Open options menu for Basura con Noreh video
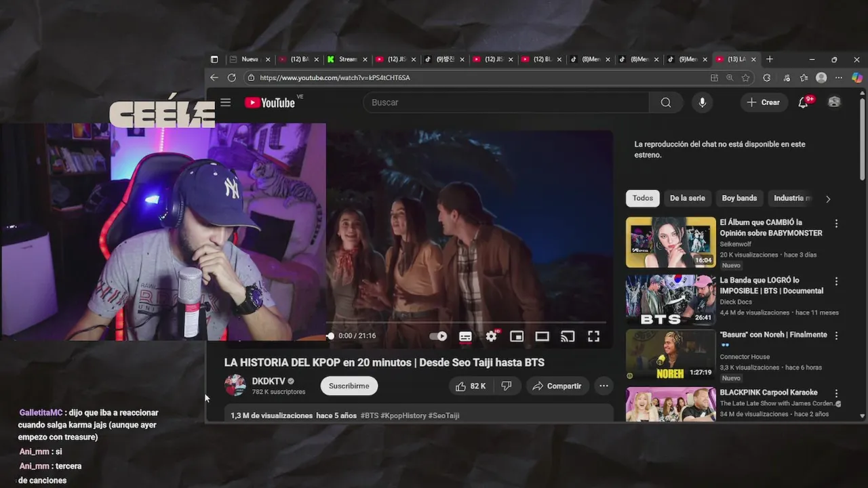The image size is (868, 488). tap(836, 335)
